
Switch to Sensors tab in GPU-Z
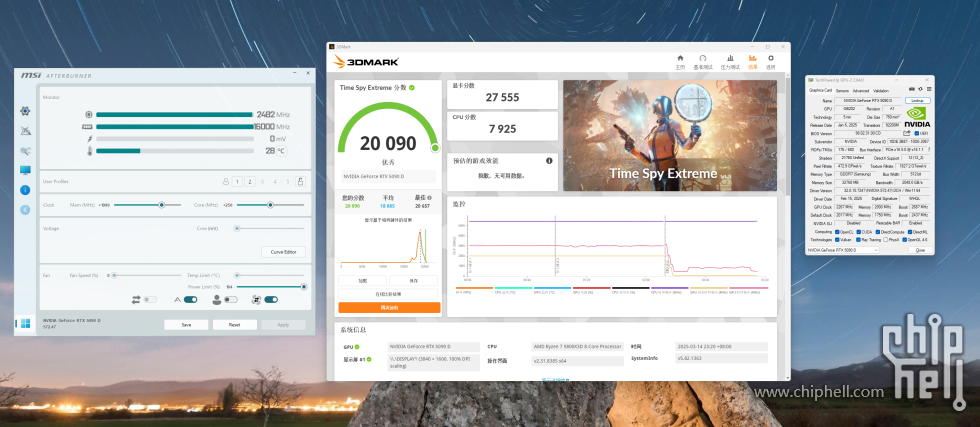click(x=842, y=91)
